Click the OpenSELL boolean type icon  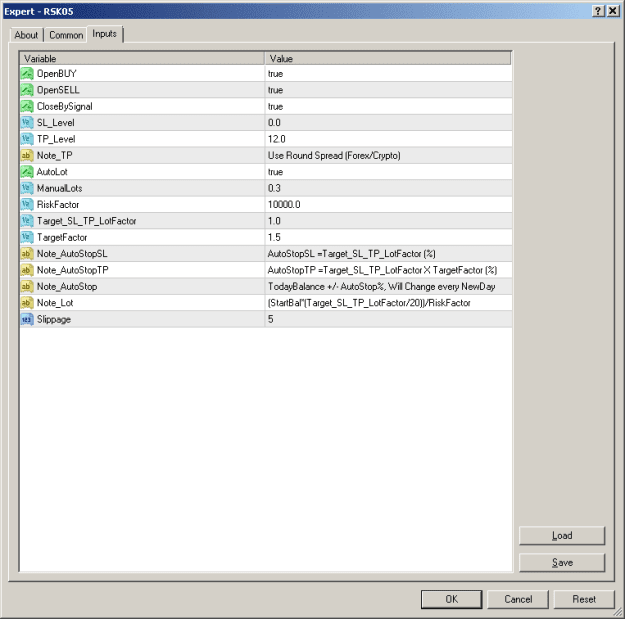point(27,90)
